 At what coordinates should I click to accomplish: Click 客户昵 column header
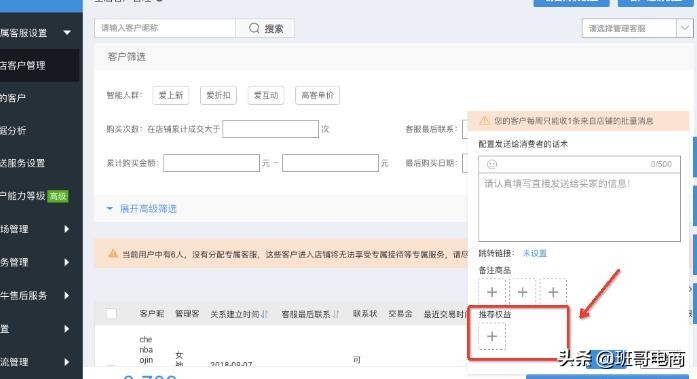[x=152, y=314]
